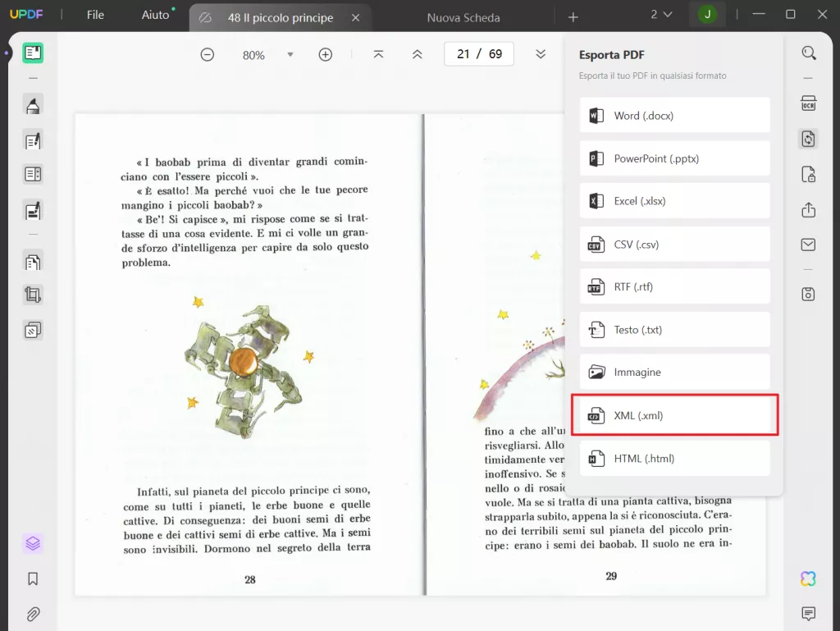The height and width of the screenshot is (631, 840).
Task: Open the Convert PDF panel icon
Action: (x=809, y=139)
